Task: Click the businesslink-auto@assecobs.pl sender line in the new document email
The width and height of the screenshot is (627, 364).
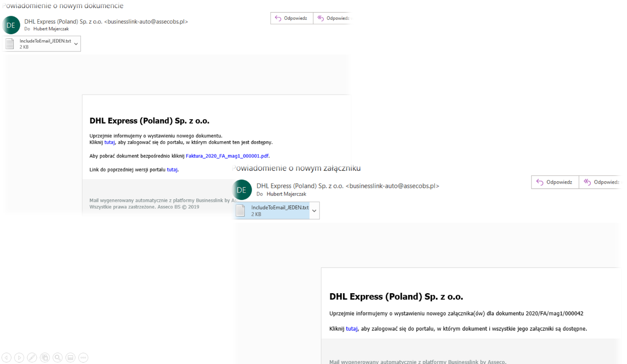Action: [106, 22]
